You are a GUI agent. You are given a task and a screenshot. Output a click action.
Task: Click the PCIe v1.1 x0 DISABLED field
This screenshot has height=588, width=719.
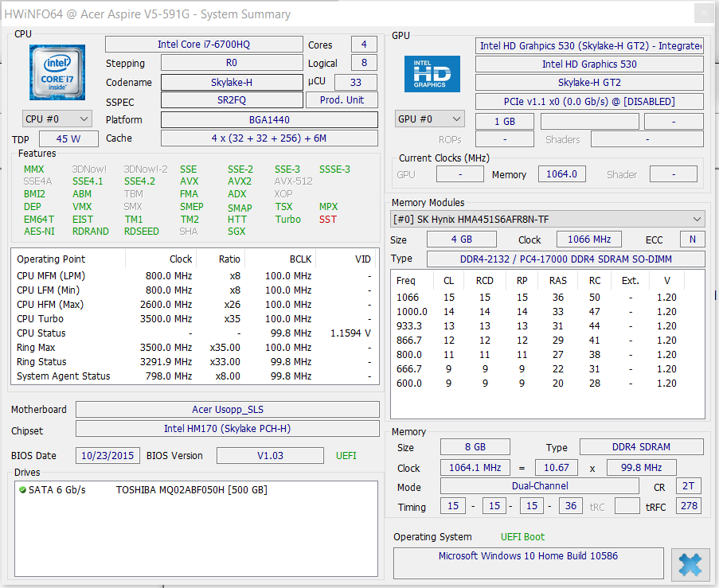[x=589, y=102]
